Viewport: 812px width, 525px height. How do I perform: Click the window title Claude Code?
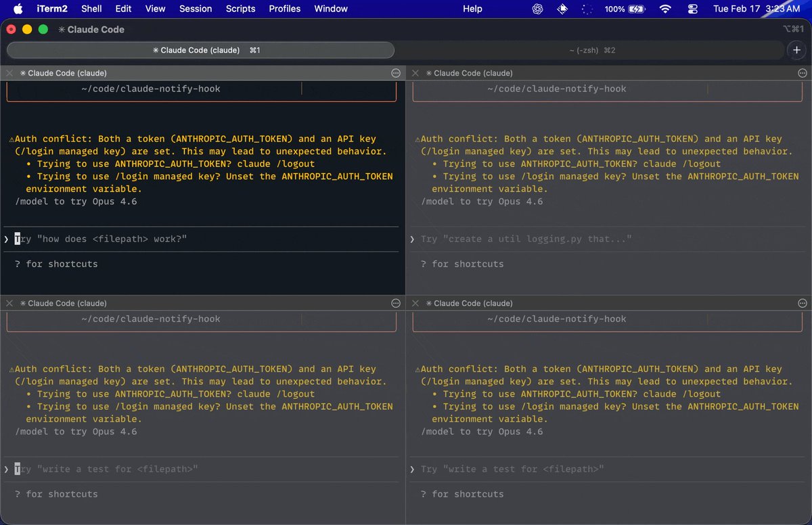click(x=91, y=30)
